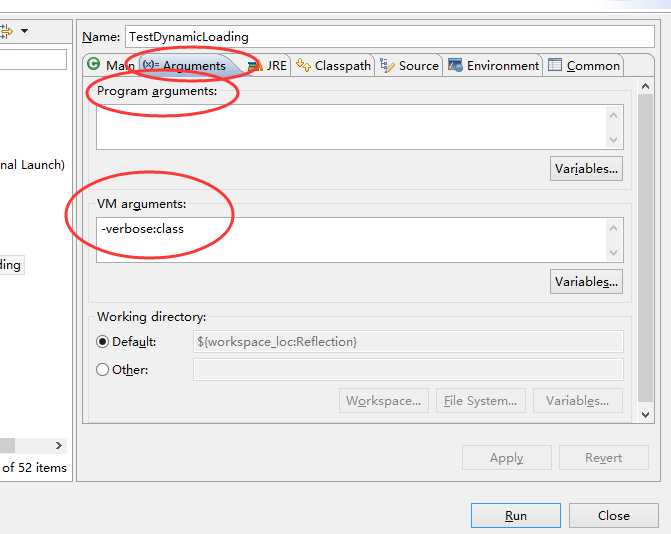This screenshot has height=534, width=671.
Task: Select the 'nal Launch)' tree entry
Action: pyautogui.click(x=33, y=165)
